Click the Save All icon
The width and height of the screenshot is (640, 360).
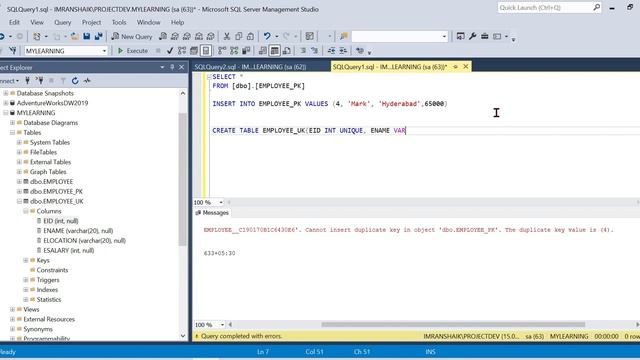click(98, 37)
